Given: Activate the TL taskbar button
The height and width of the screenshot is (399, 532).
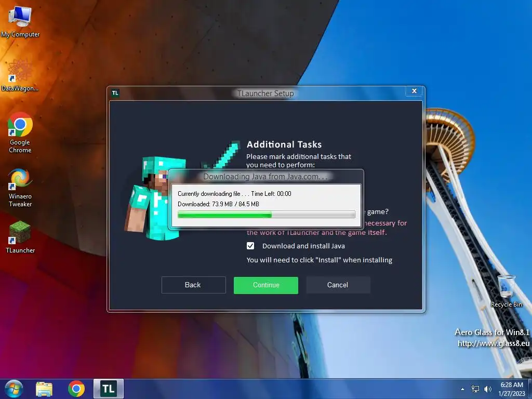Looking at the screenshot, I should coord(109,389).
